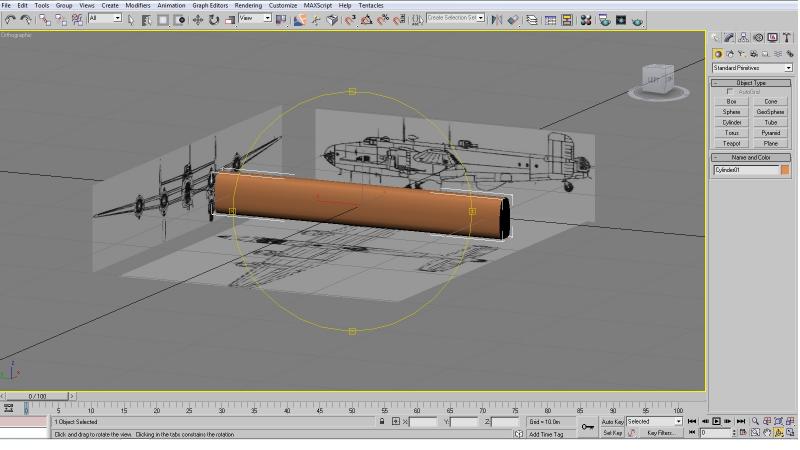800x450 pixels.
Task: Activate the Select and Move tool
Action: click(197, 20)
